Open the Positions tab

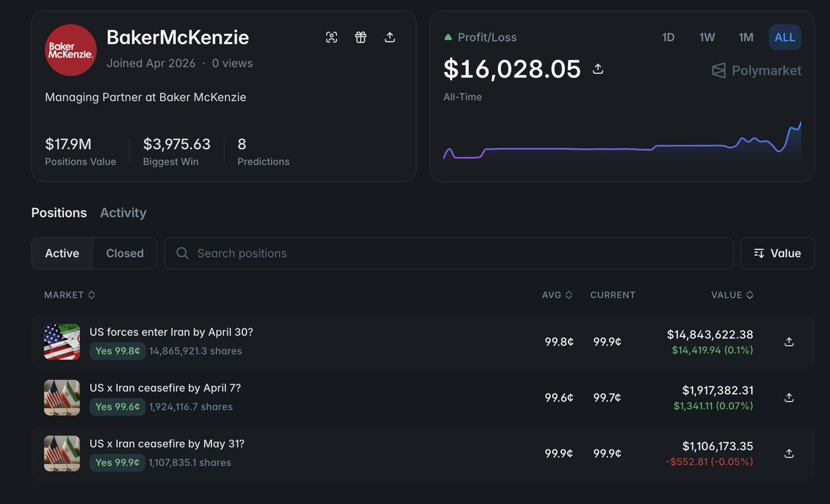[59, 213]
